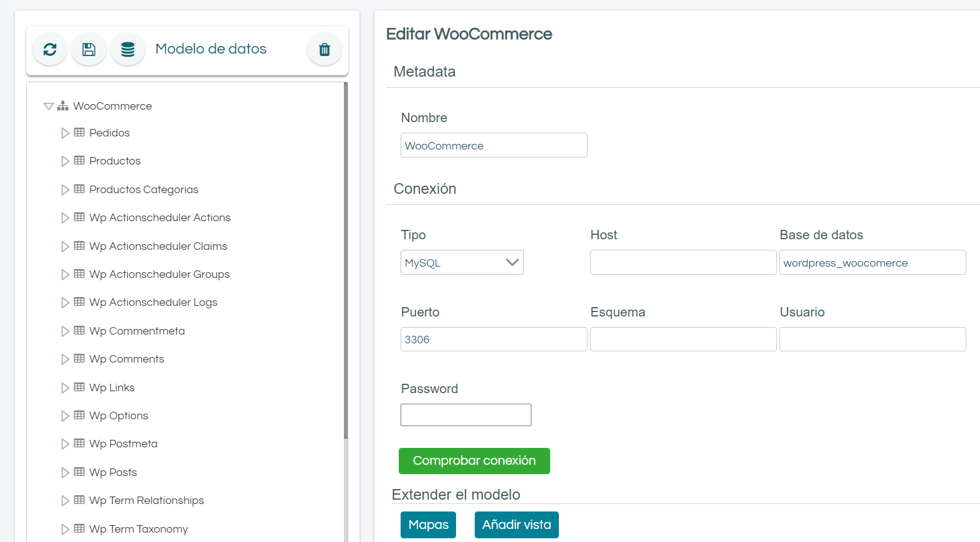Screen dimensions: 980x542
Task: Click the database stack icon
Action: click(x=128, y=49)
